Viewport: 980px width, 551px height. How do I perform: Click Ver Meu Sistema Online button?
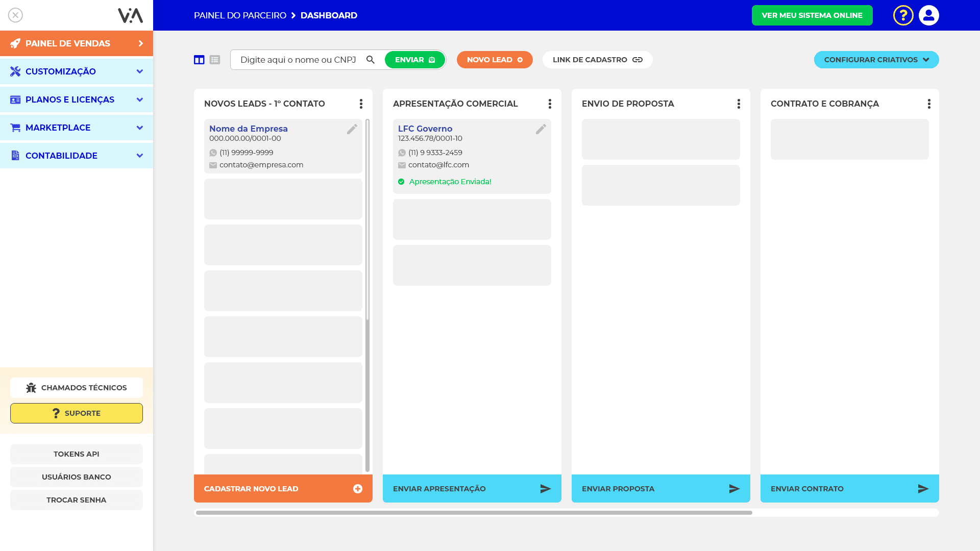(x=812, y=15)
